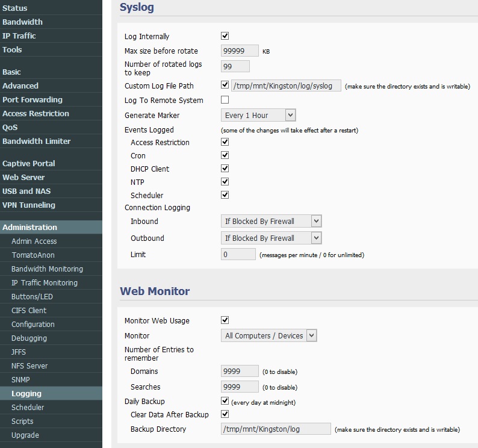Toggle the NTP events checkbox

coord(225,182)
